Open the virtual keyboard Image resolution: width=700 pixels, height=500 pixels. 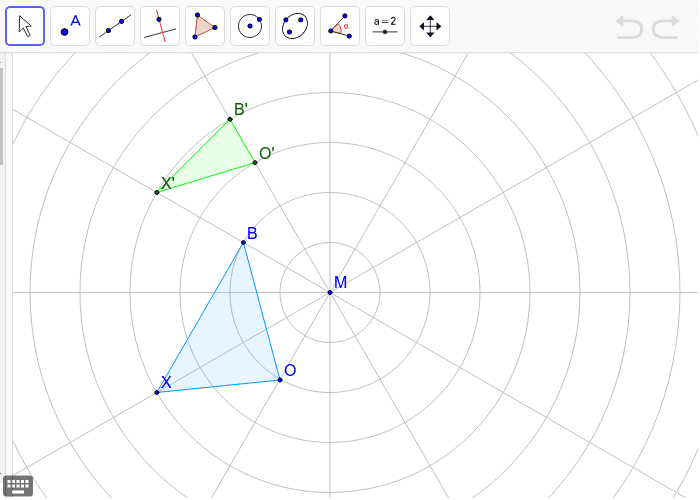[x=18, y=486]
